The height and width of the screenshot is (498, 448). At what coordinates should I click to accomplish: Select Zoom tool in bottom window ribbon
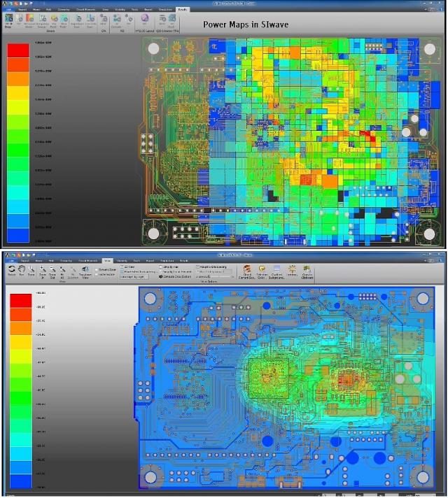click(x=31, y=271)
